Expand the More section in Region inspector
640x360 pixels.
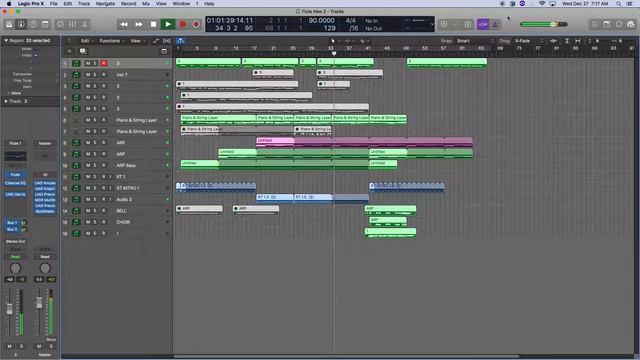click(x=14, y=93)
